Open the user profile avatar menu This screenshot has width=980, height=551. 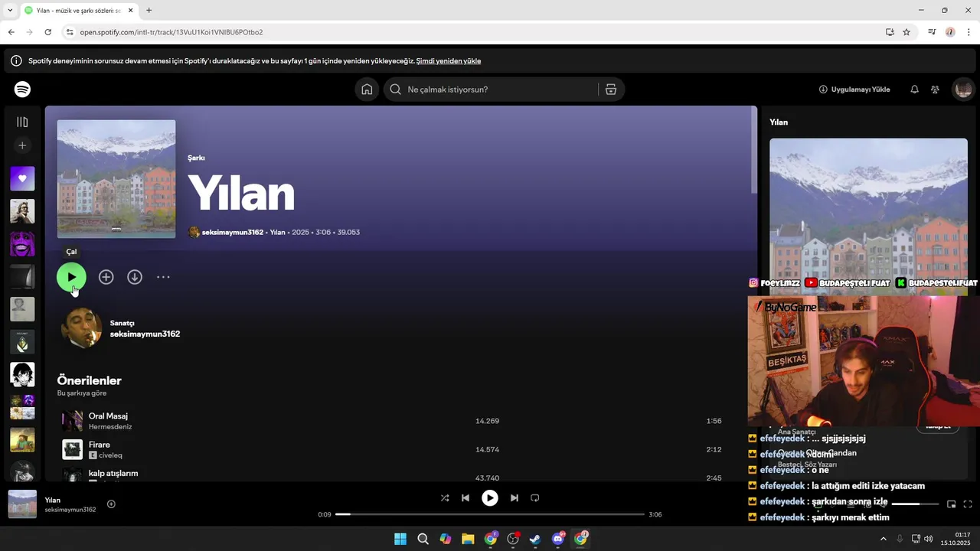click(x=962, y=90)
